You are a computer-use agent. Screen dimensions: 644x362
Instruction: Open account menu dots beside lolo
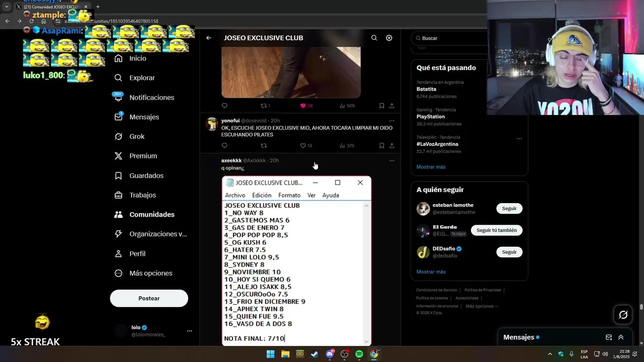190,331
